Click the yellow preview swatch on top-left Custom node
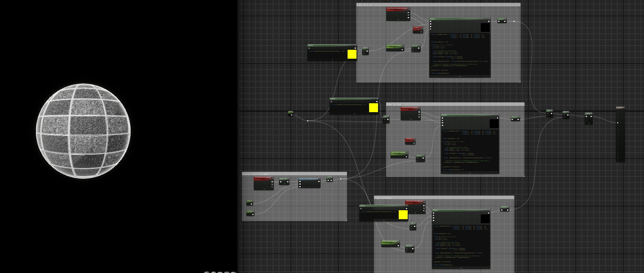This screenshot has height=273, width=644. pos(352,55)
